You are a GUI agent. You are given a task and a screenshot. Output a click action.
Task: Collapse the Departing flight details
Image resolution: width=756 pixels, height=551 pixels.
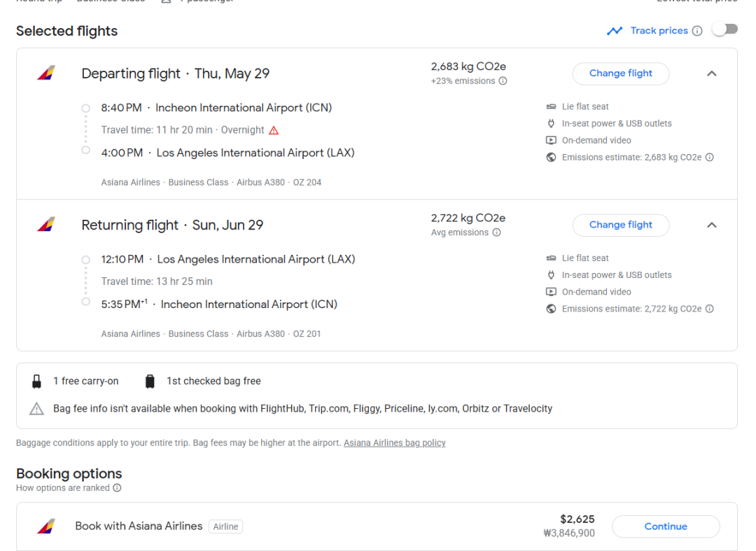(712, 74)
